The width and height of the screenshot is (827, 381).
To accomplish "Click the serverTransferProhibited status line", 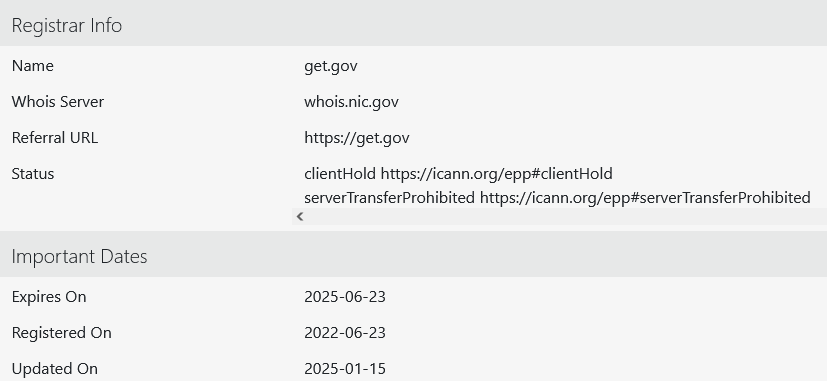I will click(557, 198).
